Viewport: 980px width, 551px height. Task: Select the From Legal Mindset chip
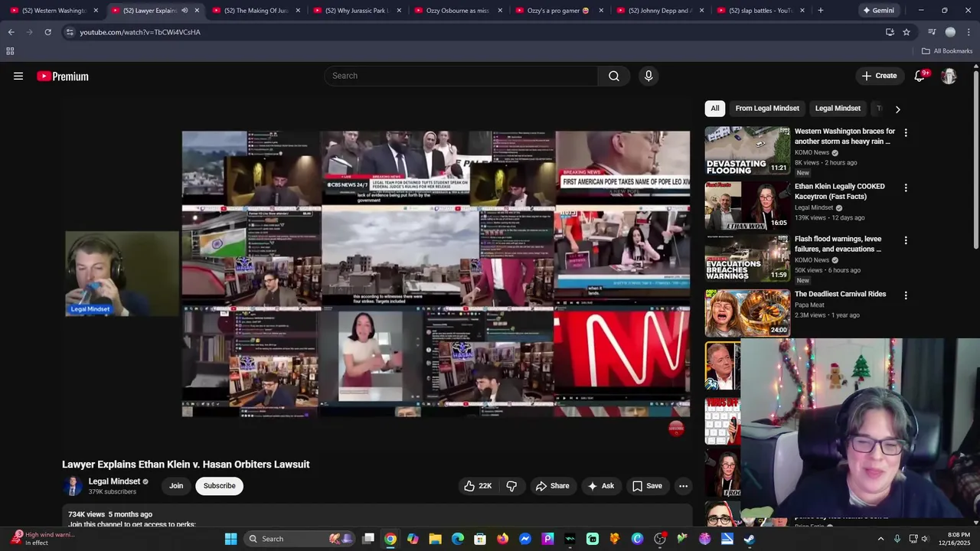(x=767, y=109)
